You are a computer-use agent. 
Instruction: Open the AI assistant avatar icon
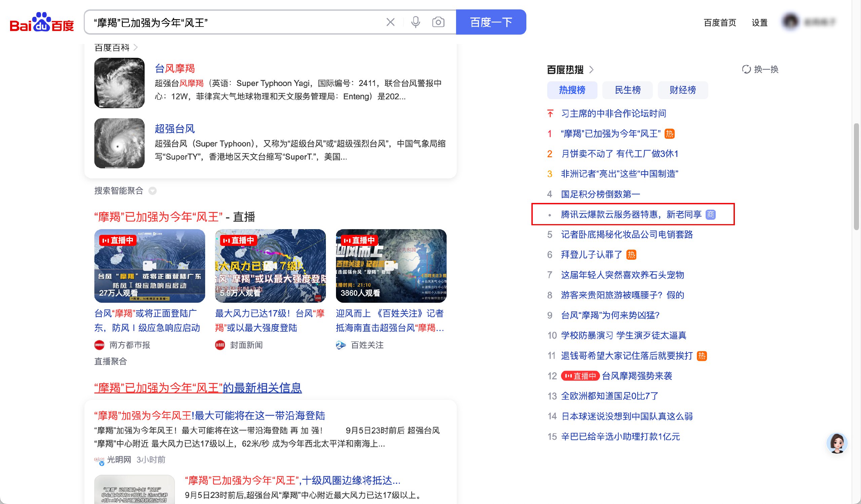pyautogui.click(x=837, y=444)
